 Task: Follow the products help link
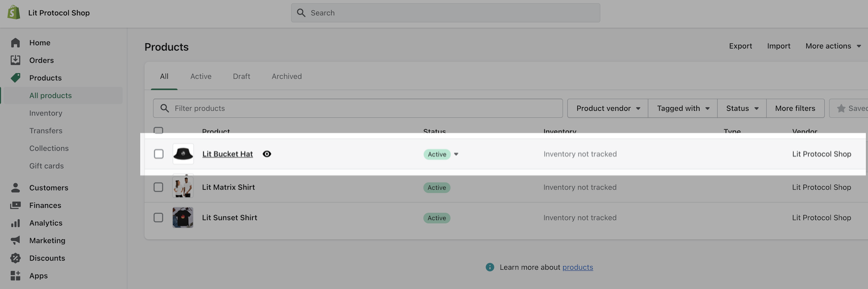tap(577, 267)
